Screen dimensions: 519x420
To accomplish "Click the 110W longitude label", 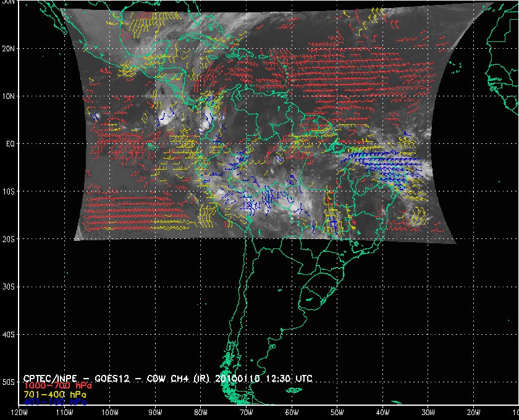I will click(64, 413).
